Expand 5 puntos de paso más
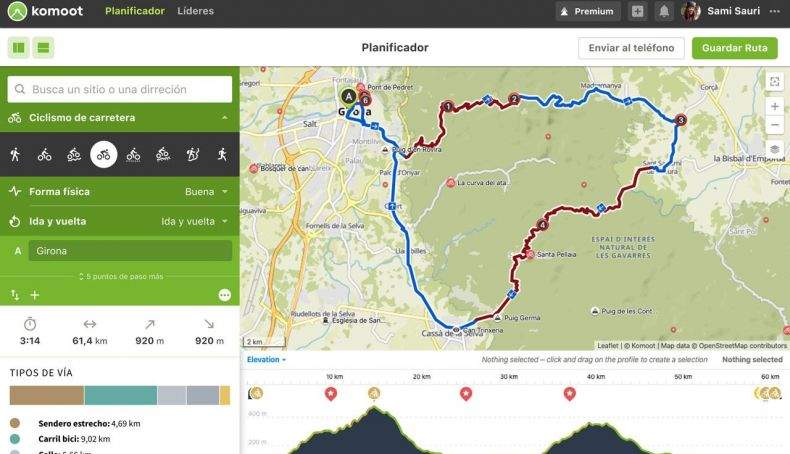 pos(121,276)
